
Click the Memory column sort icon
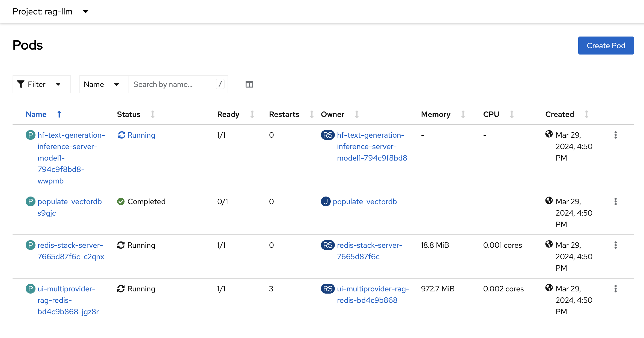(x=463, y=114)
